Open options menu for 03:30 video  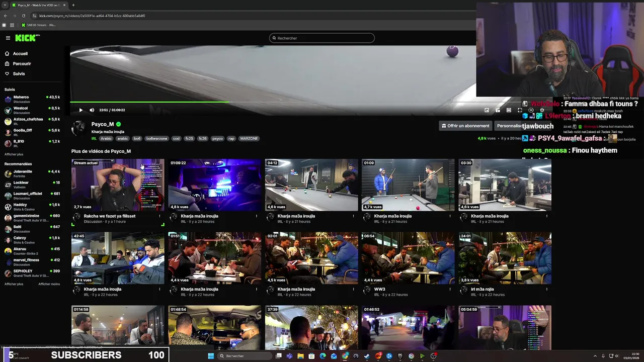click(x=547, y=216)
